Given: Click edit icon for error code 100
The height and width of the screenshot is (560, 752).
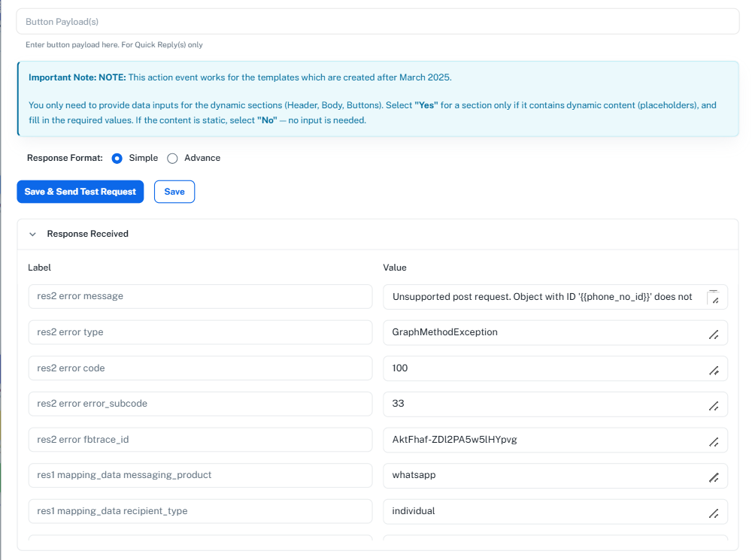Looking at the screenshot, I should [x=714, y=370].
